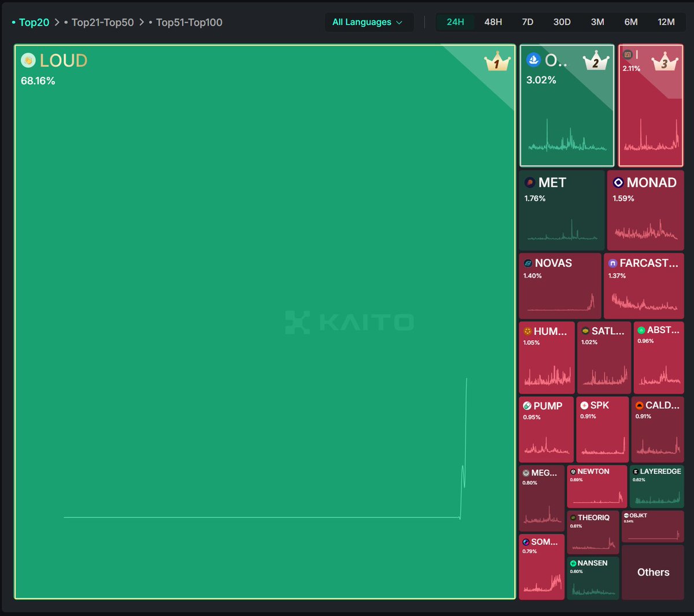Click the LOUD token name

click(64, 60)
